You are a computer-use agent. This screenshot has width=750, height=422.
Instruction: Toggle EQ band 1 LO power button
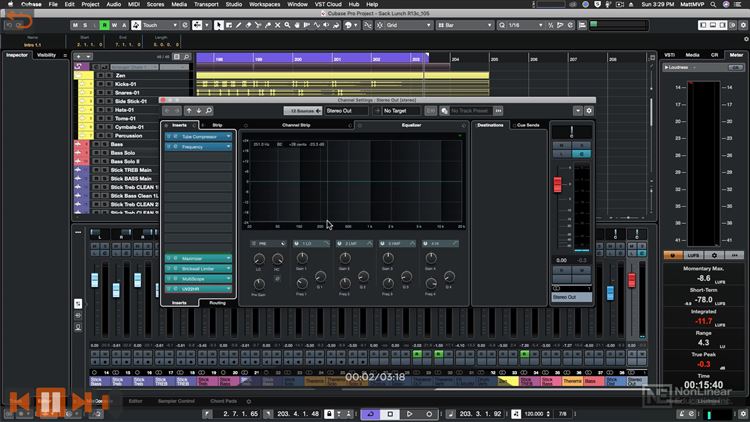296,244
